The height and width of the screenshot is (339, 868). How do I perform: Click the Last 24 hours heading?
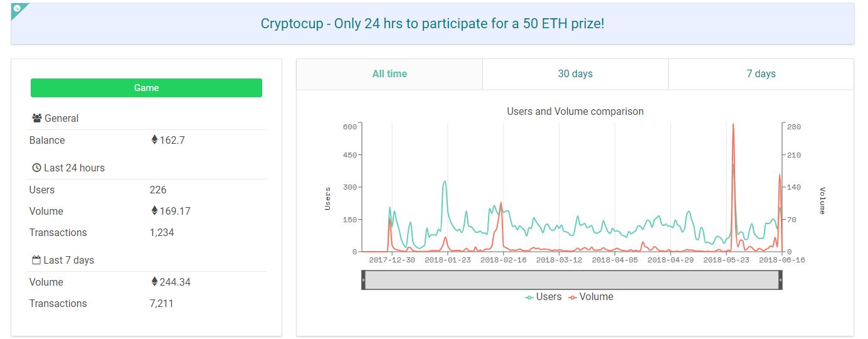[x=74, y=168]
